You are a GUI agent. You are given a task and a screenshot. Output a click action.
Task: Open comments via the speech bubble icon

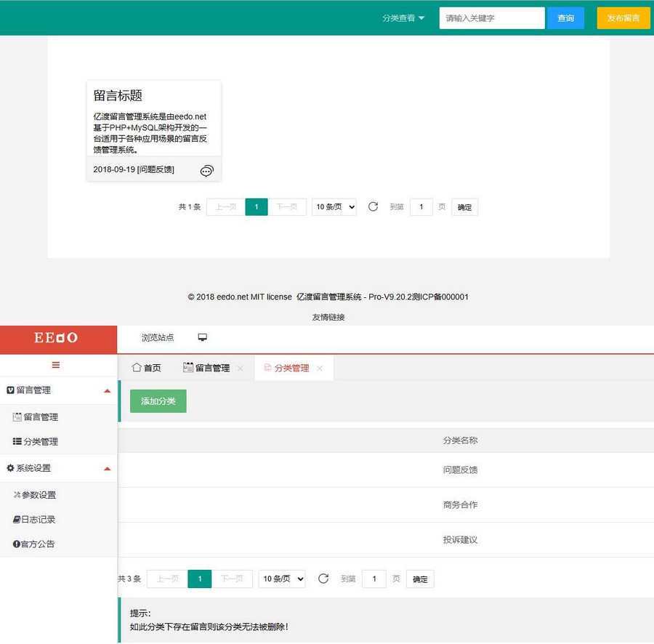click(x=206, y=170)
